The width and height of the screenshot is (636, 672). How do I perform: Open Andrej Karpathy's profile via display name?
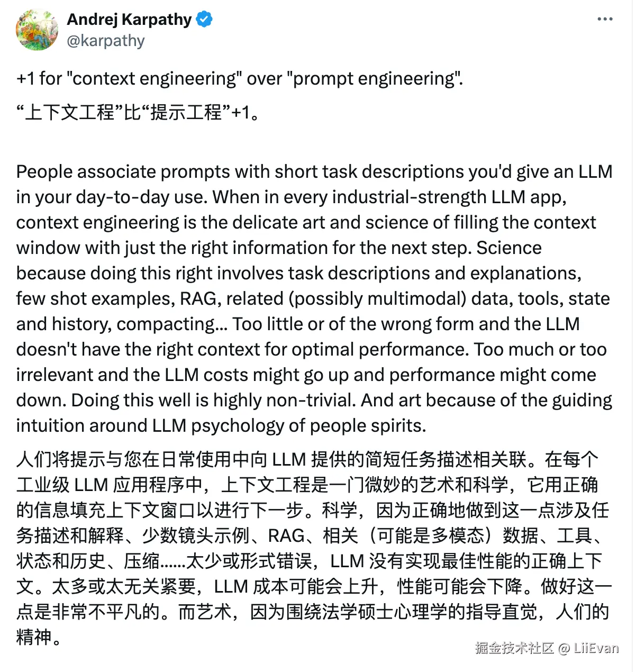129,19
